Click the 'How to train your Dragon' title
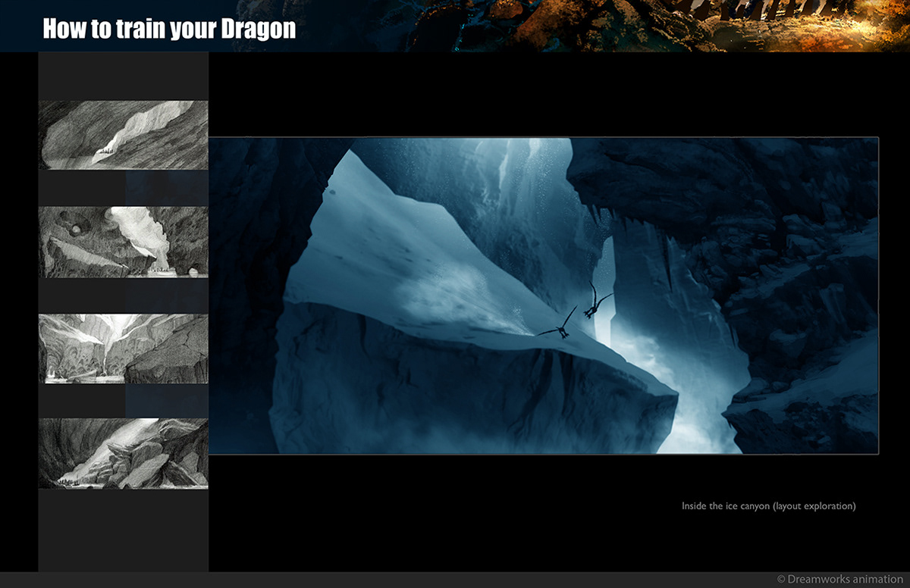Screen dimensions: 910x588 [169, 29]
